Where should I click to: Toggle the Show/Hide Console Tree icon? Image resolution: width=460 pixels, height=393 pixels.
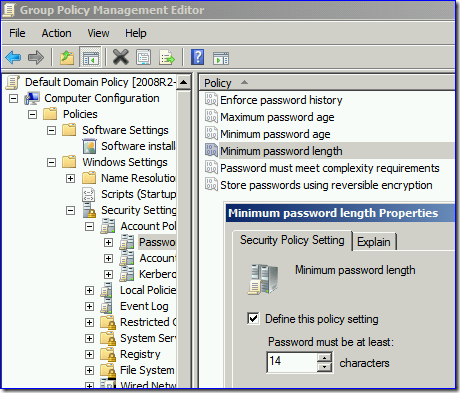90,58
